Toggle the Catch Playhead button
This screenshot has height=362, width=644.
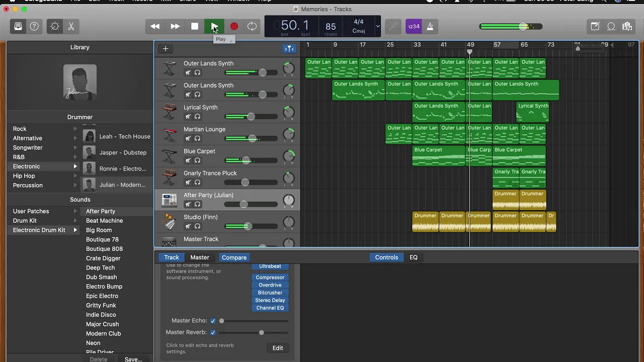[289, 49]
